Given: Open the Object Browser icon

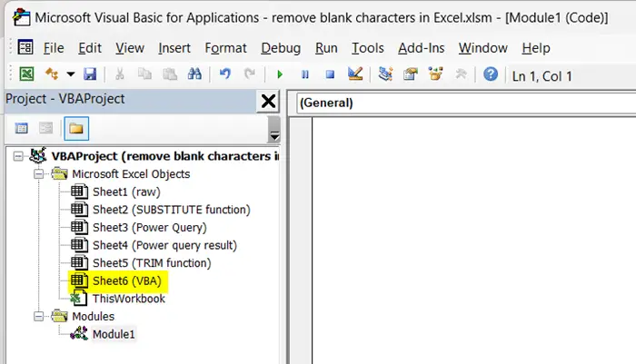Looking at the screenshot, I should (435, 74).
